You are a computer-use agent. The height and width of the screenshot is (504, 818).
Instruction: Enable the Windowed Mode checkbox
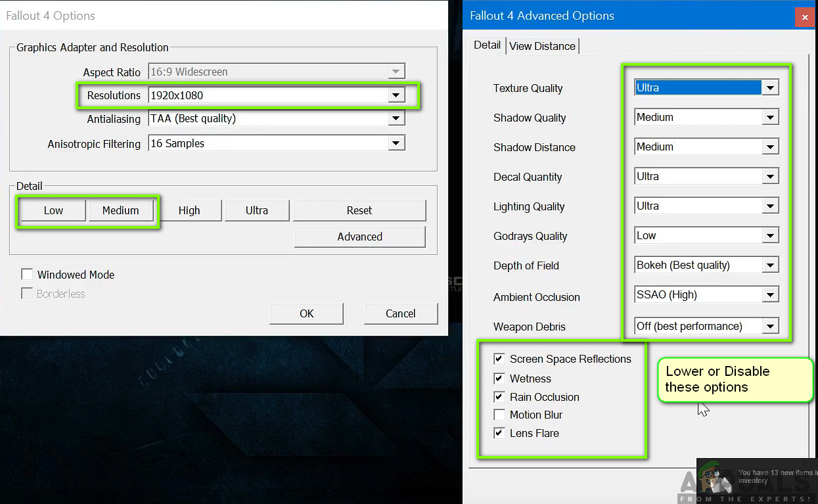click(x=28, y=275)
